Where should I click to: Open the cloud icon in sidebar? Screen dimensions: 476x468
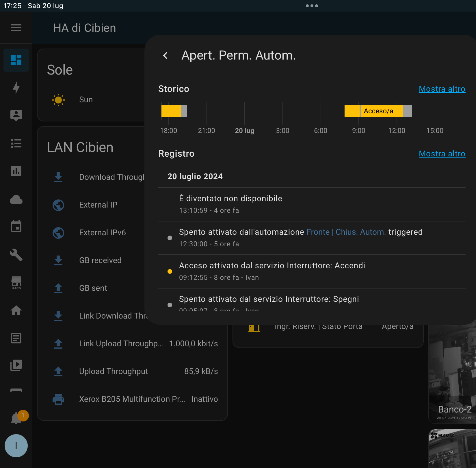pos(16,199)
